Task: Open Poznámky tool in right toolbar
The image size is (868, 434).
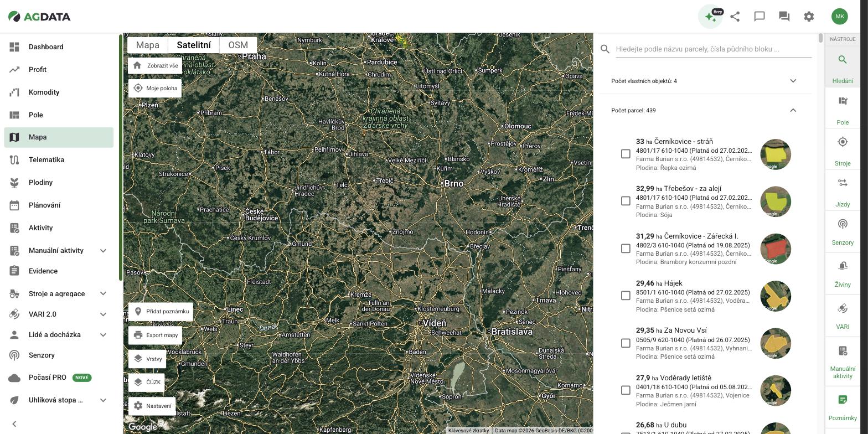Action: 843,407
